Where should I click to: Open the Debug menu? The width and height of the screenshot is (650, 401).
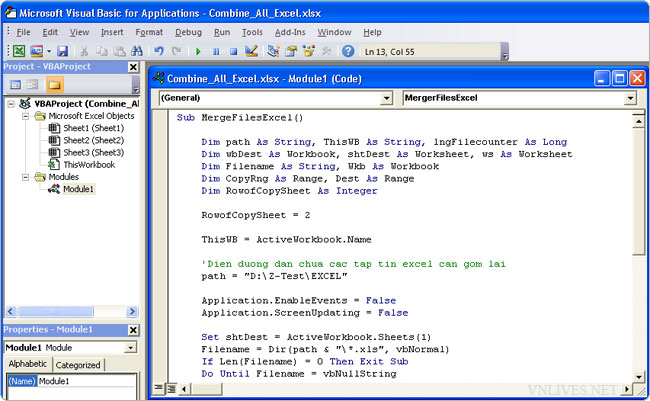(x=188, y=32)
